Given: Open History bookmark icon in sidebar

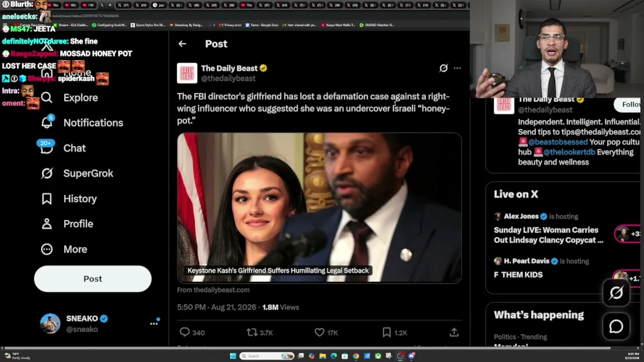Looking at the screenshot, I should pyautogui.click(x=47, y=199).
